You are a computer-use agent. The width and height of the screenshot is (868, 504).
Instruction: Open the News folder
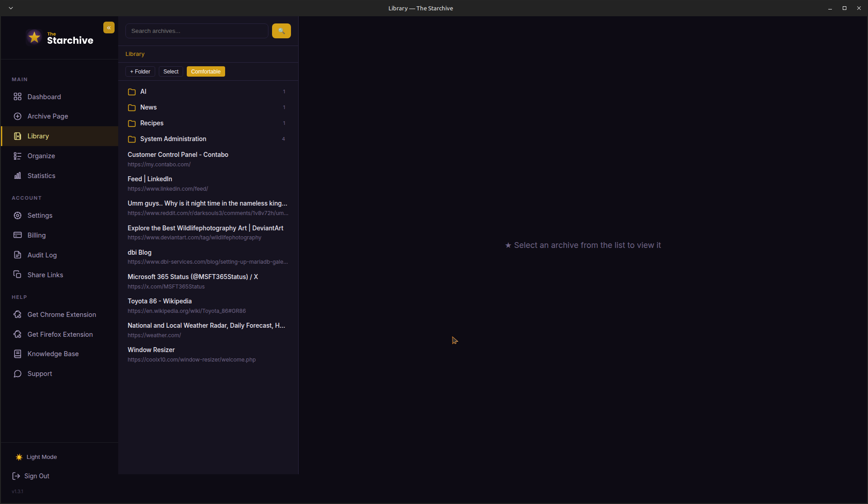[208, 107]
